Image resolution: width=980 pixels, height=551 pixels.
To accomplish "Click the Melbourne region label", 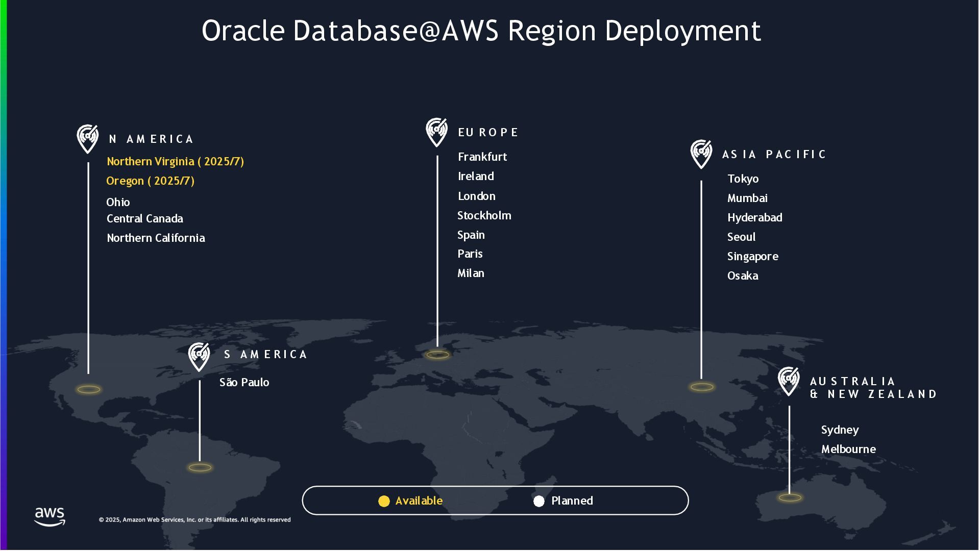I will (x=848, y=449).
